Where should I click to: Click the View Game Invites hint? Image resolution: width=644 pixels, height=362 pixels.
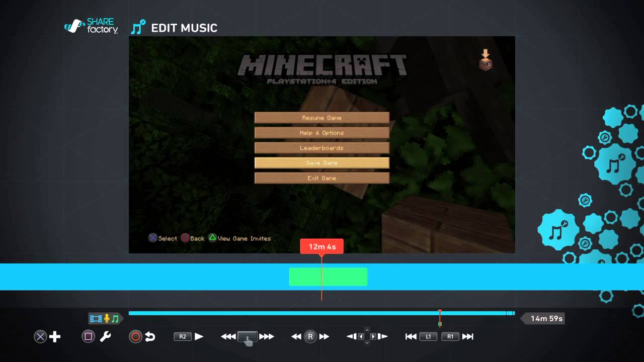click(239, 238)
